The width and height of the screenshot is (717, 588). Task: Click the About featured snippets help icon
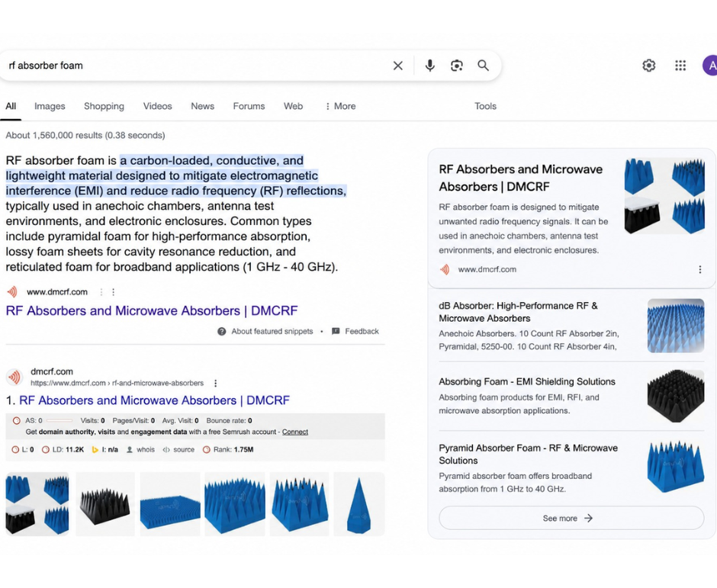[221, 332]
